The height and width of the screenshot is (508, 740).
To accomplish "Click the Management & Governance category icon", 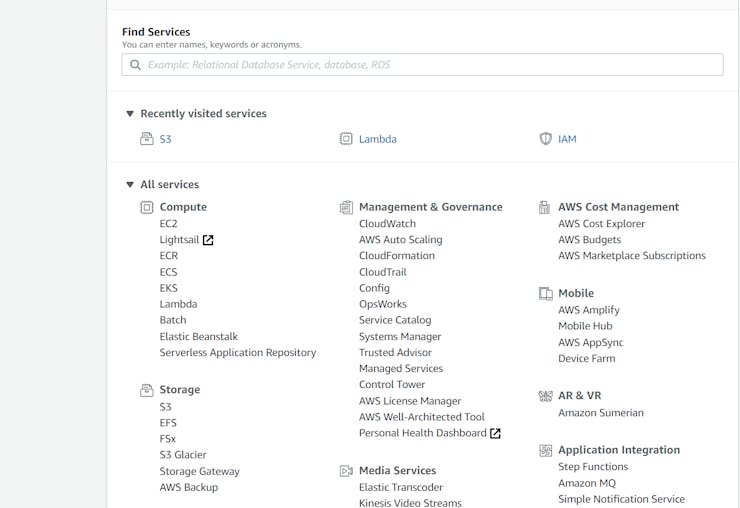I will (346, 207).
